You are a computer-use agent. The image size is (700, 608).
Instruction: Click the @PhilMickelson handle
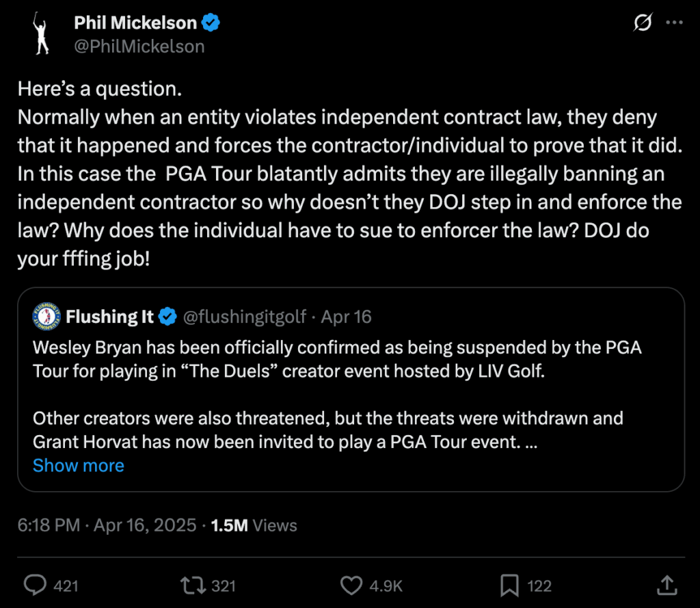pyautogui.click(x=139, y=47)
